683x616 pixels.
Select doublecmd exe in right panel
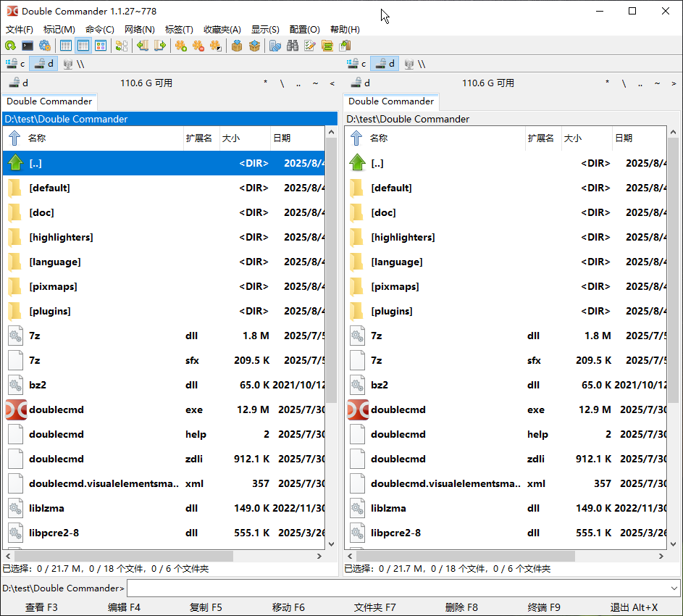(506, 409)
